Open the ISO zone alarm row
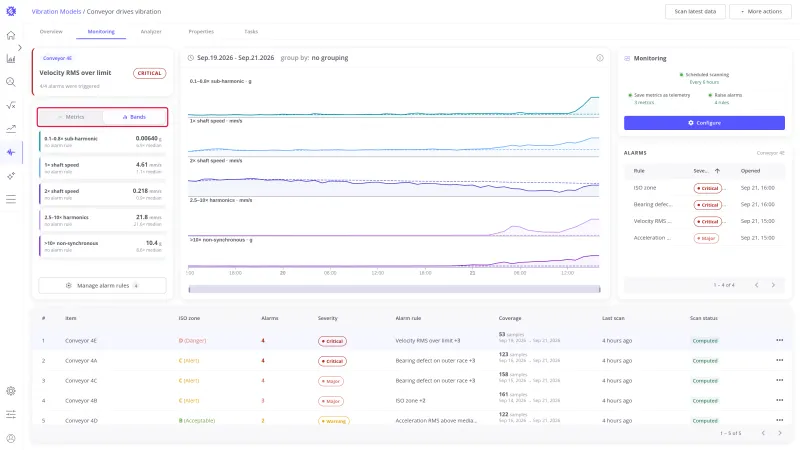Image resolution: width=800 pixels, height=450 pixels. pos(704,188)
